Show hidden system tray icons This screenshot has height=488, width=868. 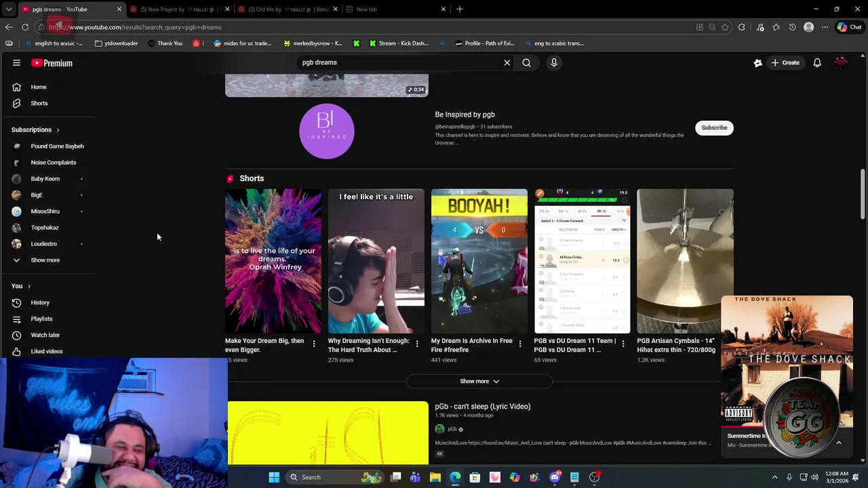point(775,477)
